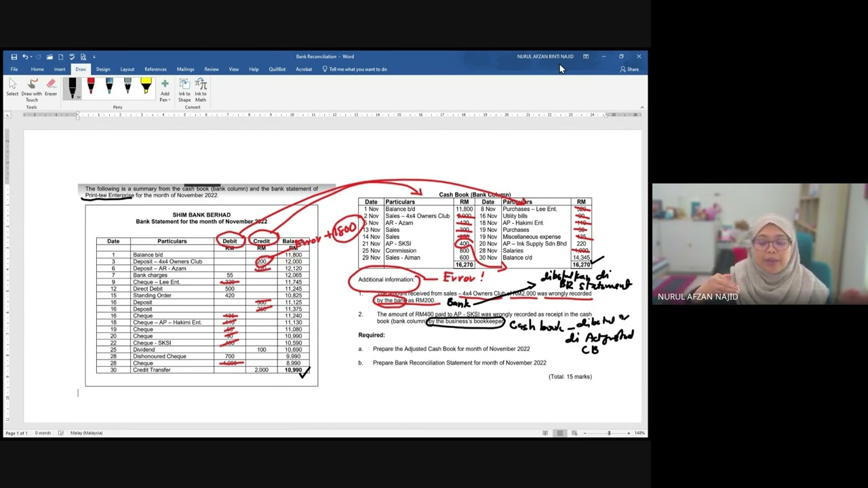This screenshot has height=488, width=868.
Task: Run the spelling and grammar check icon
Action: coord(72,57)
